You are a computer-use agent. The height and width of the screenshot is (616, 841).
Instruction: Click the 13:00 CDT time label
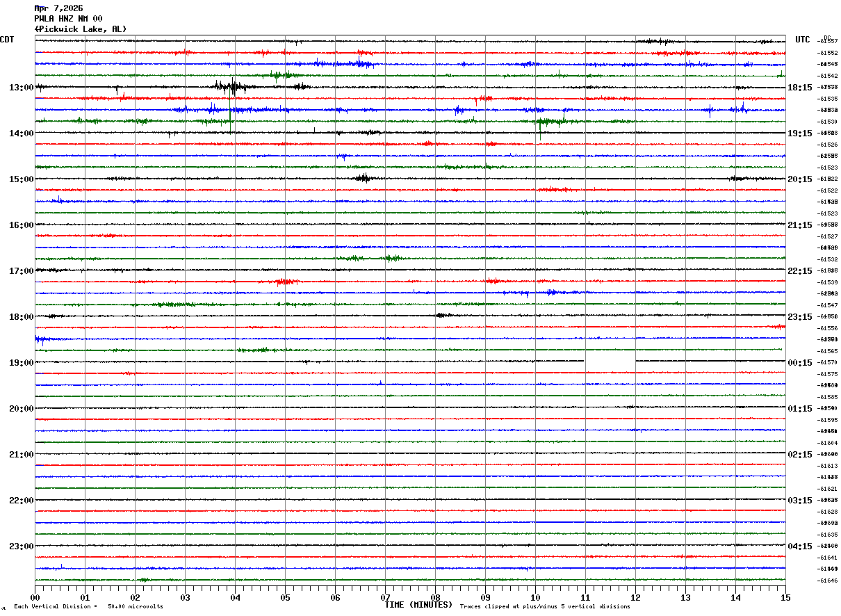[22, 88]
